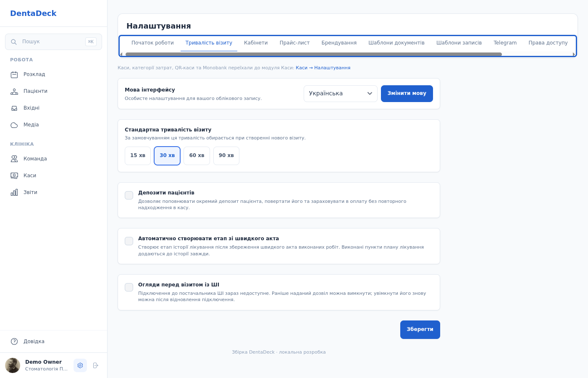This screenshot has height=378, width=588.
Task: Open the Команда team icon
Action: coord(14,159)
